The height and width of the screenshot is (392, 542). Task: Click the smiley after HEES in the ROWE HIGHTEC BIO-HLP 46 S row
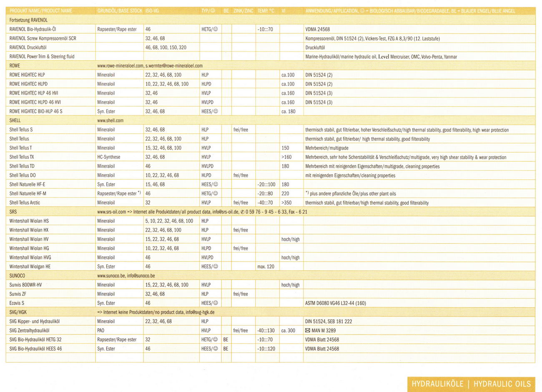coord(216,112)
